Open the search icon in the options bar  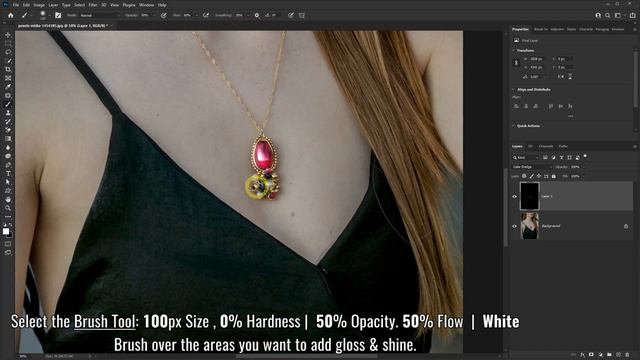coord(608,16)
